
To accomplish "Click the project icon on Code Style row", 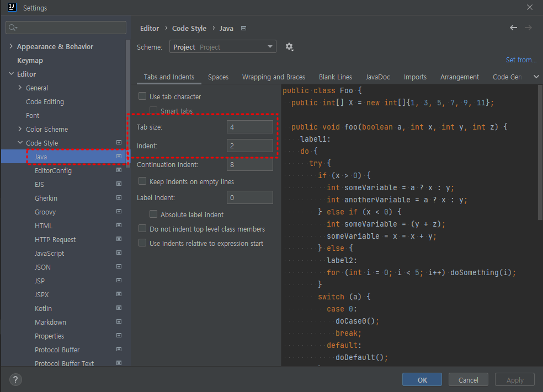I will 119,143.
